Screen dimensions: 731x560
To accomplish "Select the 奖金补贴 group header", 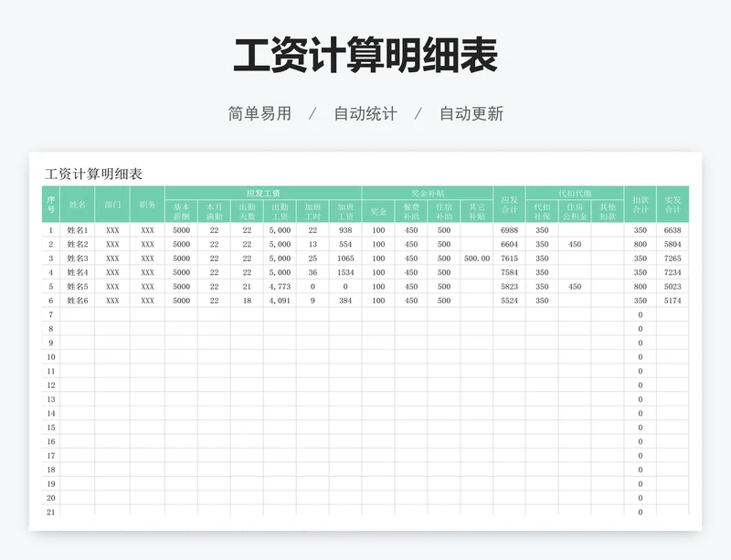I will 428,193.
